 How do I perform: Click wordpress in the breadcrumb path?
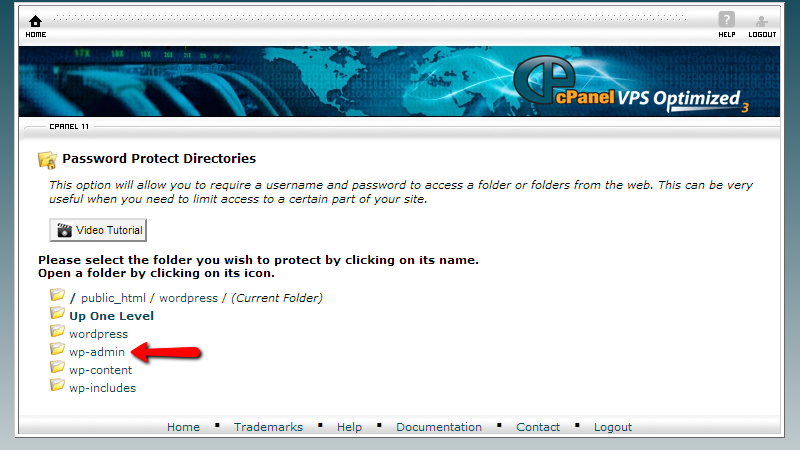pyautogui.click(x=188, y=298)
